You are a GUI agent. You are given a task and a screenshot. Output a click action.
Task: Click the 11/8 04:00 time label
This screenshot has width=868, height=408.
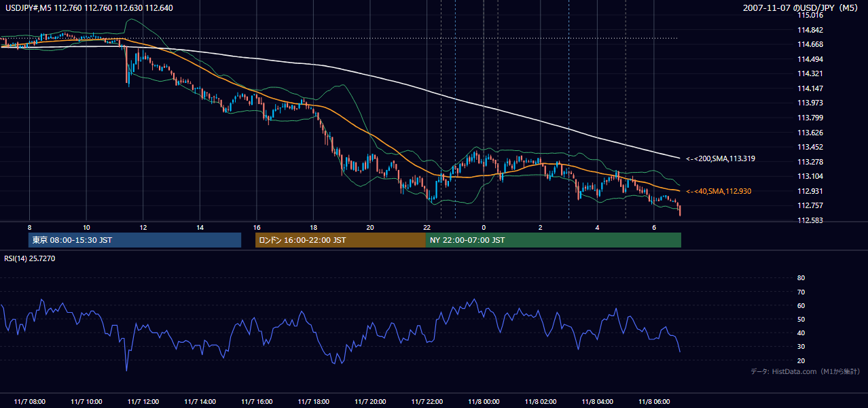(597, 402)
